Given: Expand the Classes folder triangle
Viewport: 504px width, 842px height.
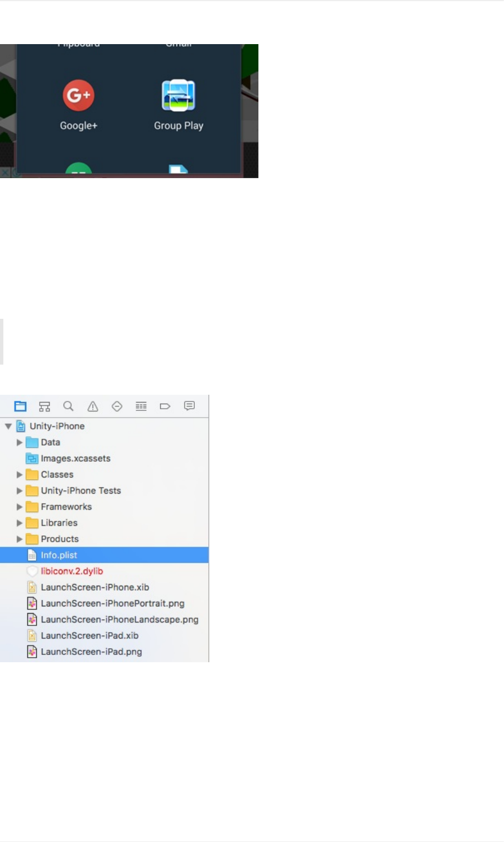Looking at the screenshot, I should 20,475.
